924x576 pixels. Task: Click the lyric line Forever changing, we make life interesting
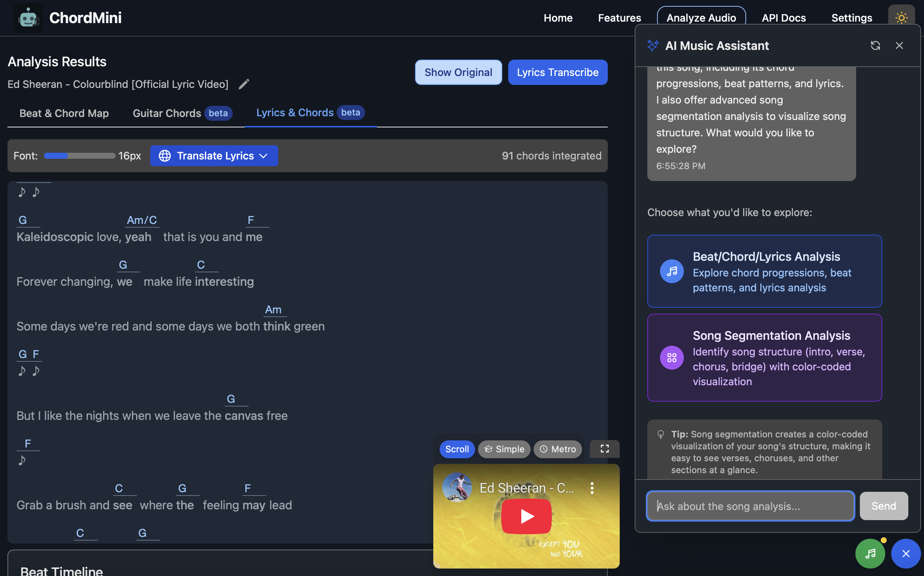135,282
